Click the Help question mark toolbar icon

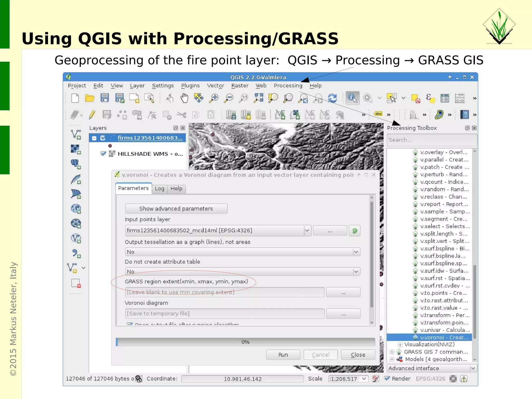click(464, 114)
